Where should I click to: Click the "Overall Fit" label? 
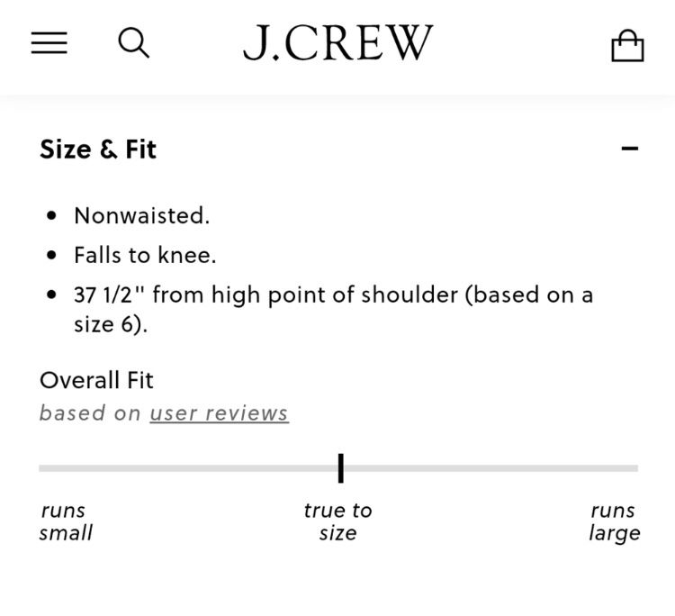pos(96,380)
